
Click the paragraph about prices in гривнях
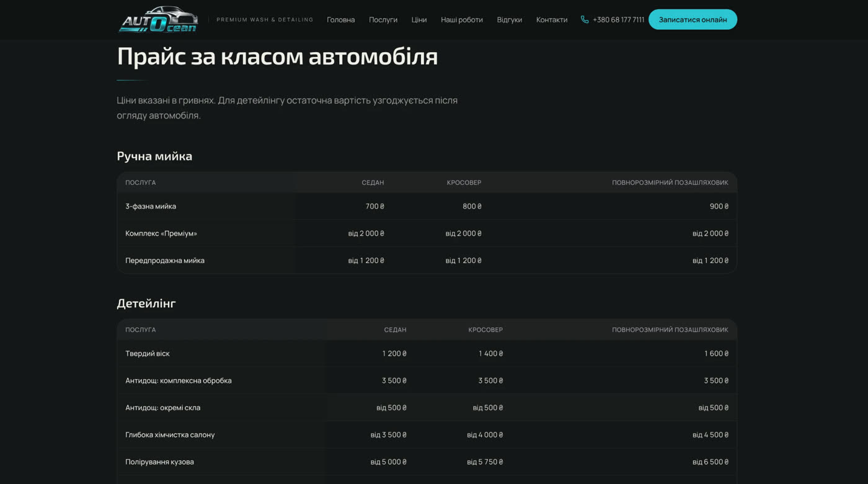(x=287, y=107)
